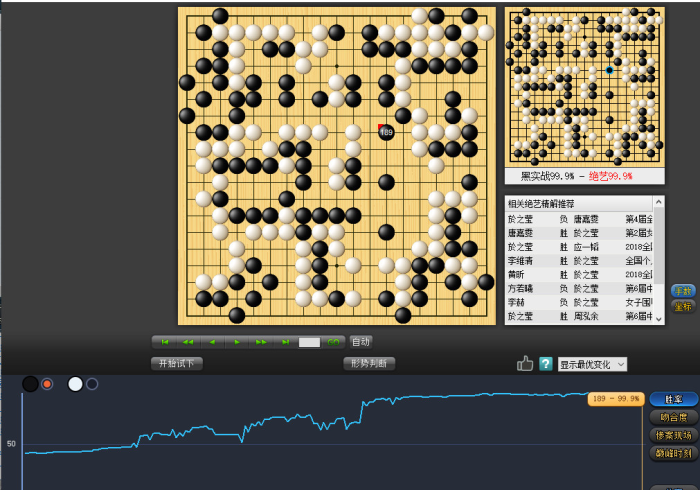Click the 开始试下 button
Viewport: 700px width, 490px height.
pyautogui.click(x=177, y=364)
